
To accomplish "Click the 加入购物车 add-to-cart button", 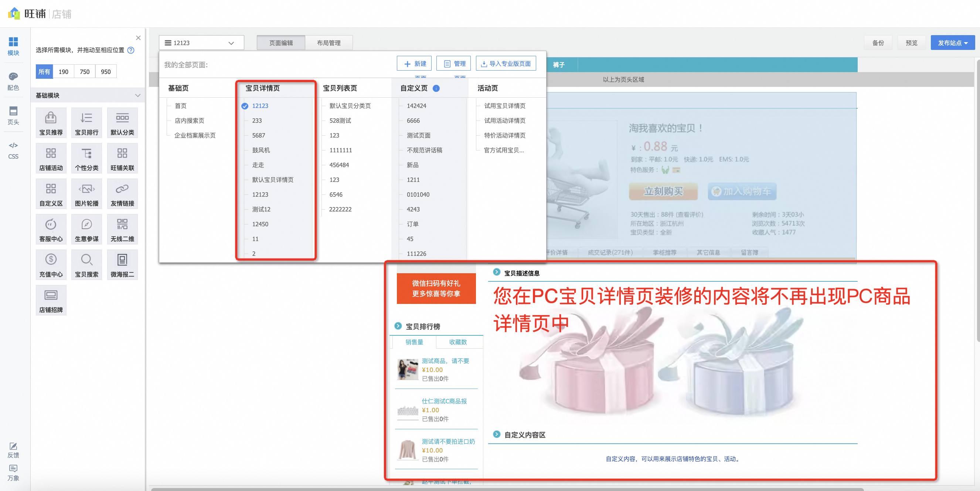I will pyautogui.click(x=742, y=191).
